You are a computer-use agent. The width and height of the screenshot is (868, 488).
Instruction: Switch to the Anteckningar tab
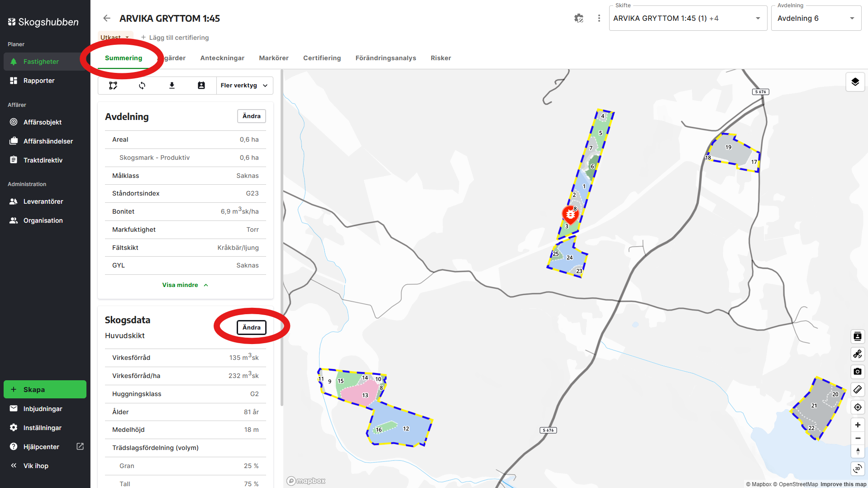[x=222, y=58]
